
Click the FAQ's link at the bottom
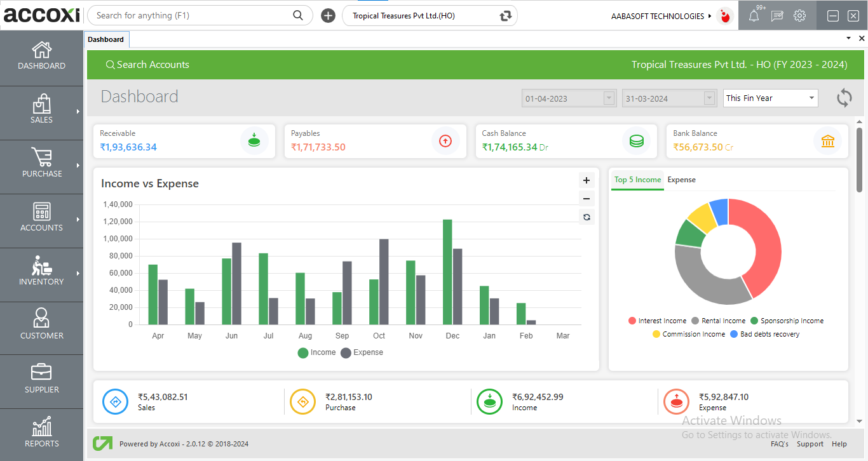click(x=780, y=444)
